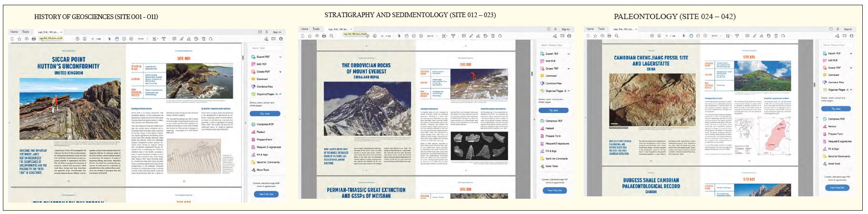The width and height of the screenshot is (868, 214).
Task: Bookmark the file with star icon in Paleontology window
Action: [x=596, y=36]
